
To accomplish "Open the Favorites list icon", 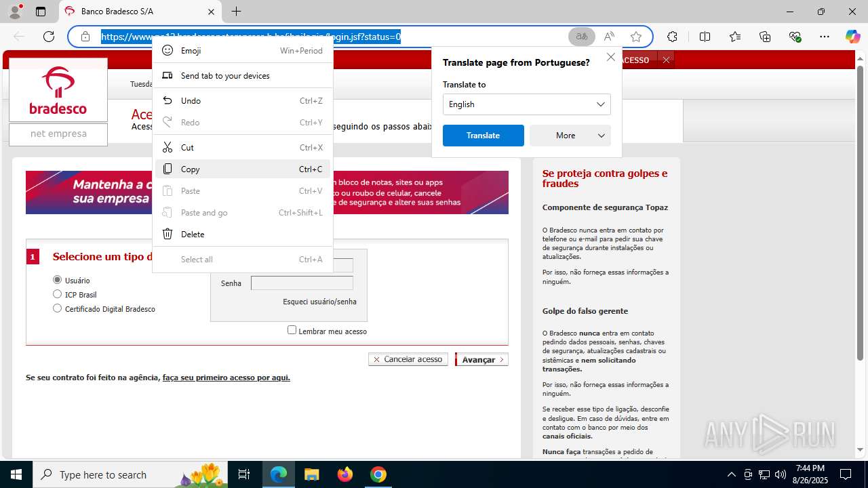I will click(x=735, y=37).
